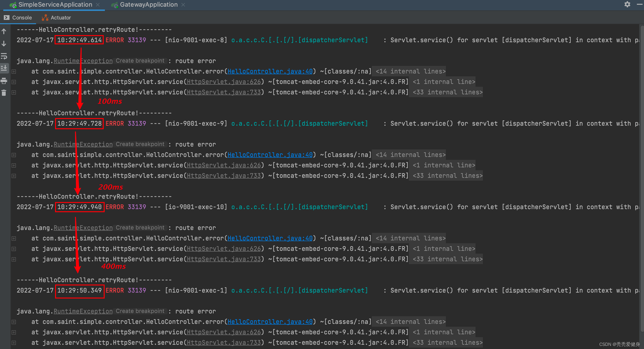Open HttpServlet.java:626 link in second trace
The width and height of the screenshot is (644, 349).
coord(224,165)
